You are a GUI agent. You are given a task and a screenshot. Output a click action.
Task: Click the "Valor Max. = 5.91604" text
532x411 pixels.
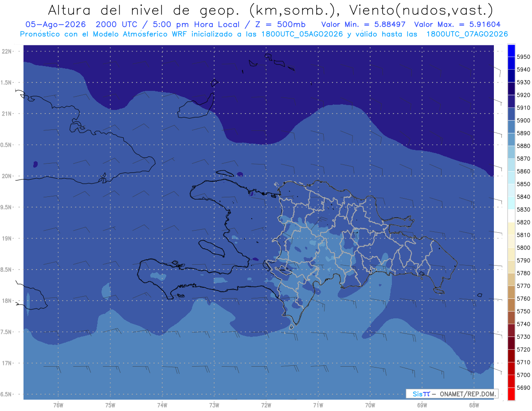458,24
